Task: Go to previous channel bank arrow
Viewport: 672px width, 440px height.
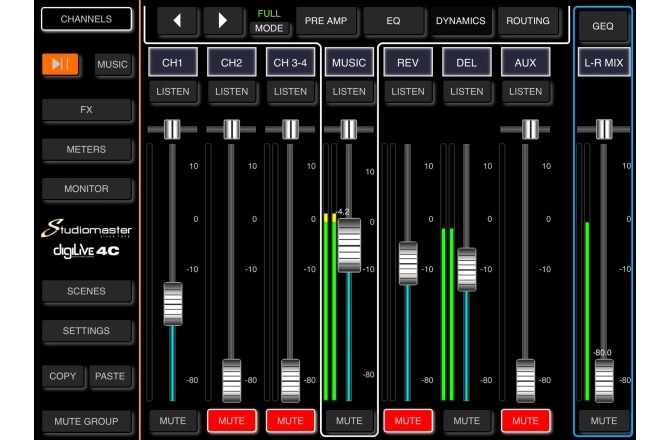Action: 177,20
